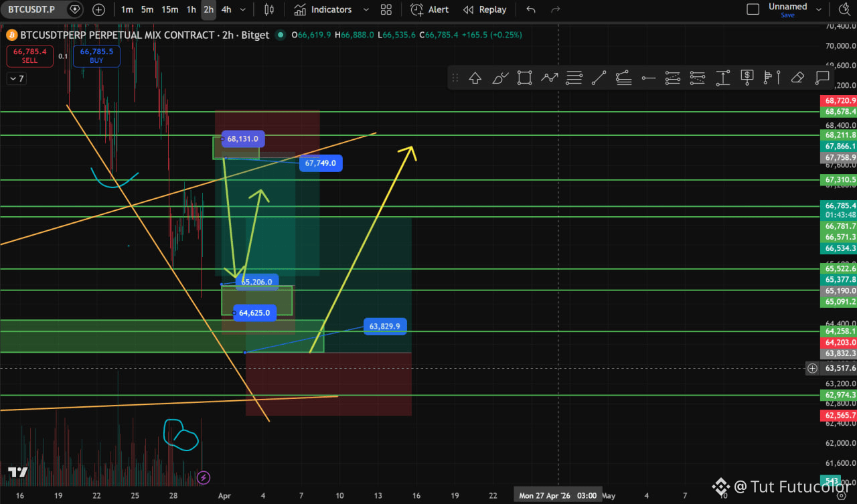The image size is (857, 504).
Task: Click the diamond icon beside BTCUSDT.P
Action: pos(74,9)
